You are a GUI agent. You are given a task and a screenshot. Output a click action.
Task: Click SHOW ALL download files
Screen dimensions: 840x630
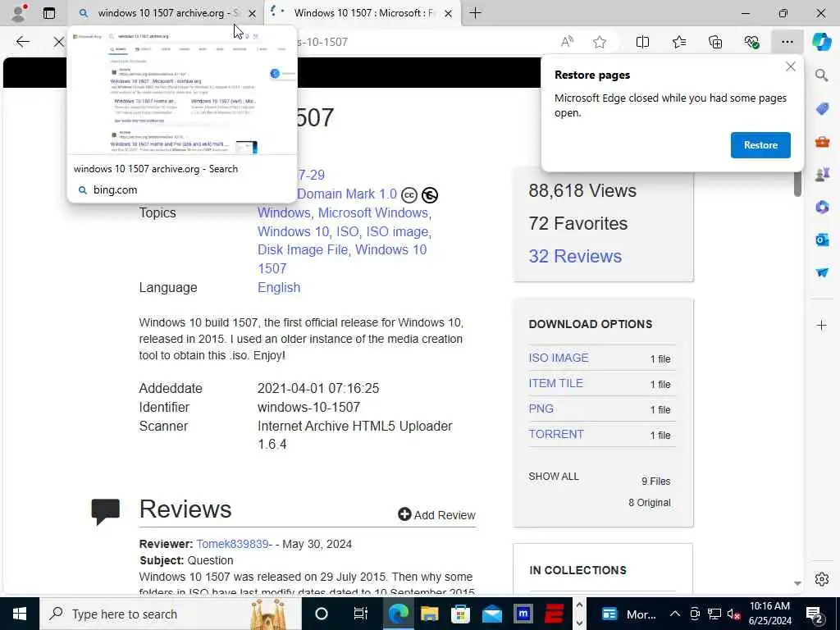554,477
